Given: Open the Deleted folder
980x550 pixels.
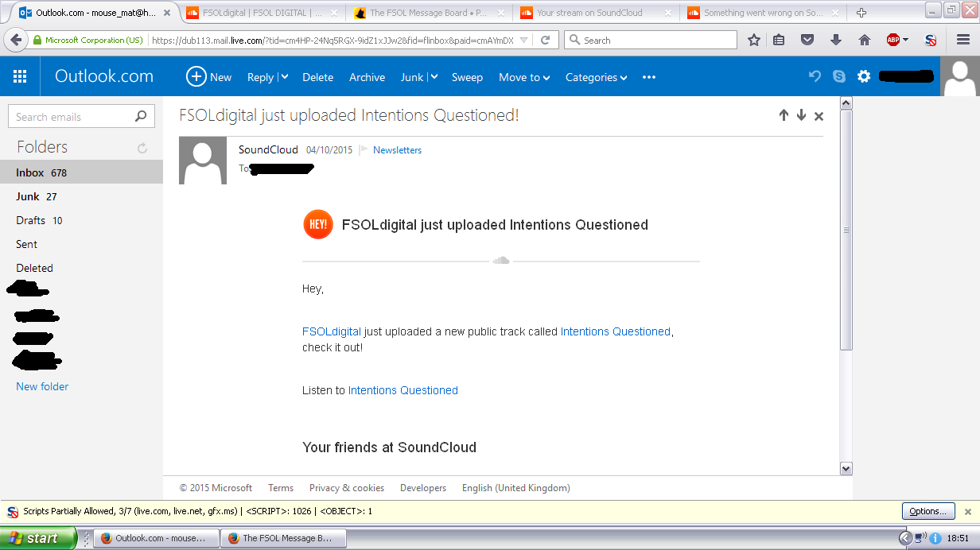Looking at the screenshot, I should click(81, 268).
